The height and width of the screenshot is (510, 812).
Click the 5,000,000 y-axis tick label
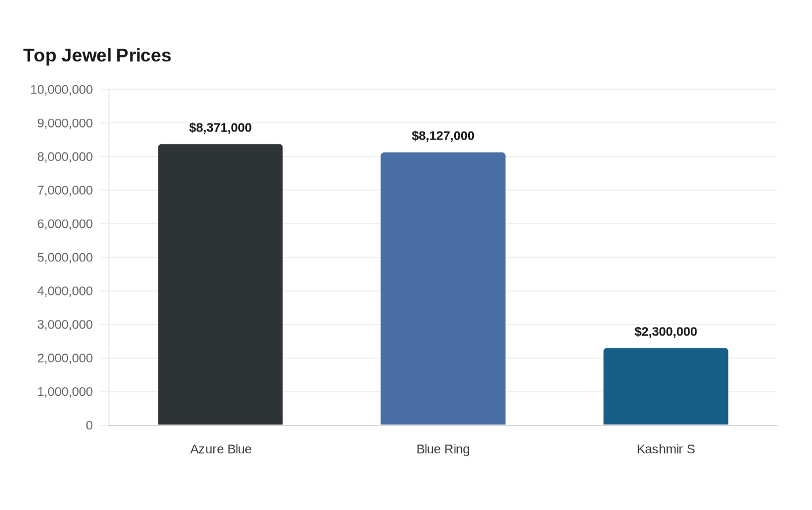pos(65,257)
